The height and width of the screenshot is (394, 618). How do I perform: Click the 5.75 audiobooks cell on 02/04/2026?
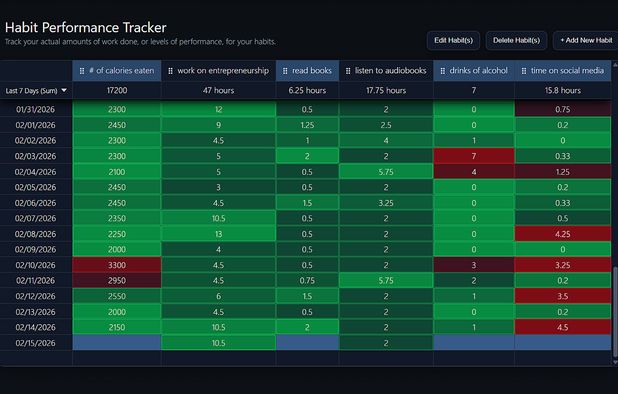click(x=386, y=172)
